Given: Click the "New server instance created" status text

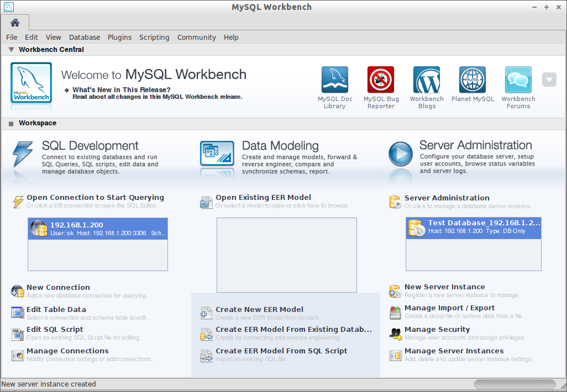Looking at the screenshot, I should pos(49,384).
